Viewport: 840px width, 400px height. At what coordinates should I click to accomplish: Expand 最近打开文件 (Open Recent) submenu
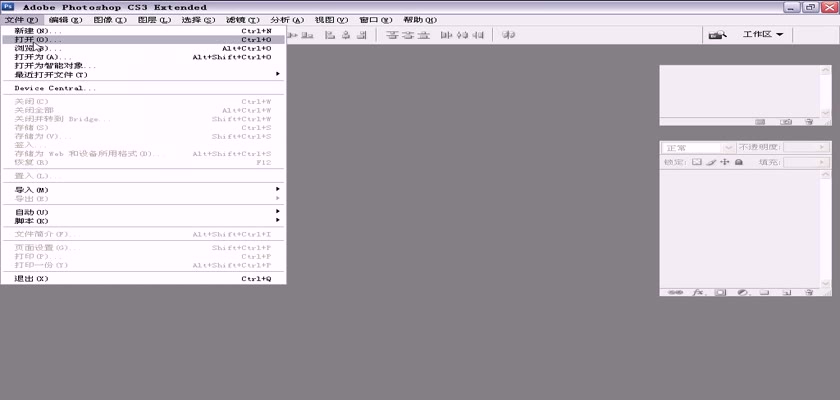tap(143, 74)
